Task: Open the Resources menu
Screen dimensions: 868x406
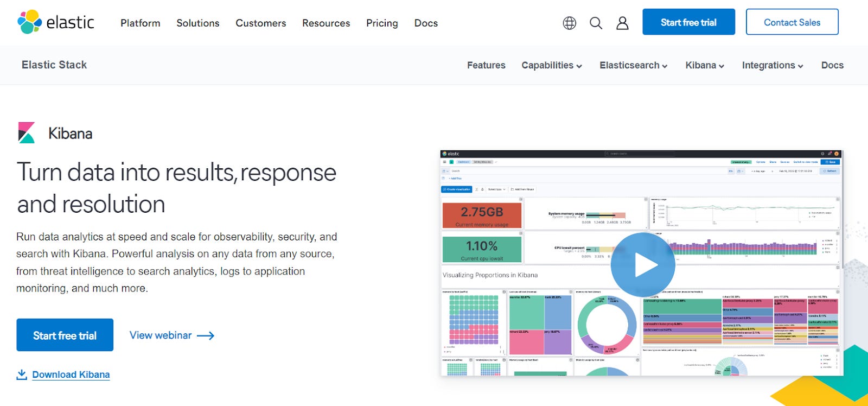Action: pos(326,23)
